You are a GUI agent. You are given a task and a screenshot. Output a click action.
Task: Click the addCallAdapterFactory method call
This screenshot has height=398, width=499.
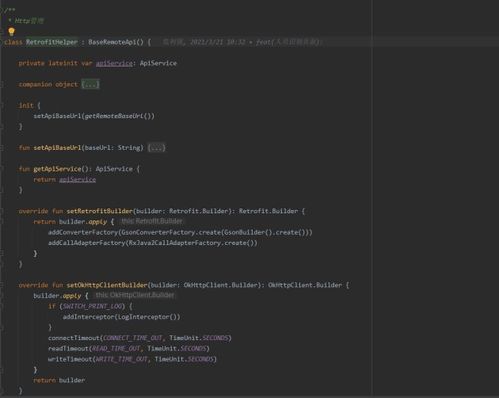87,243
